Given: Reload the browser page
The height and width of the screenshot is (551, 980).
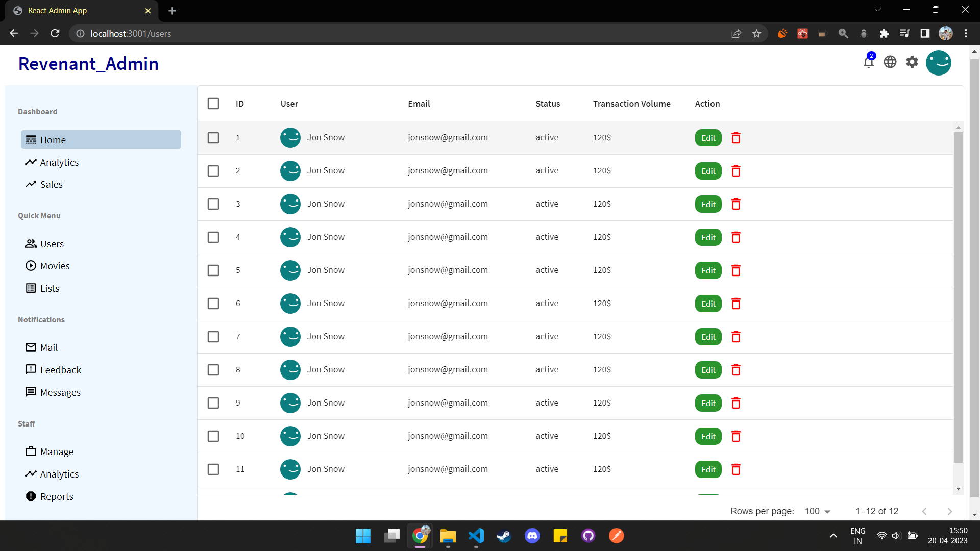Looking at the screenshot, I should pos(55,34).
